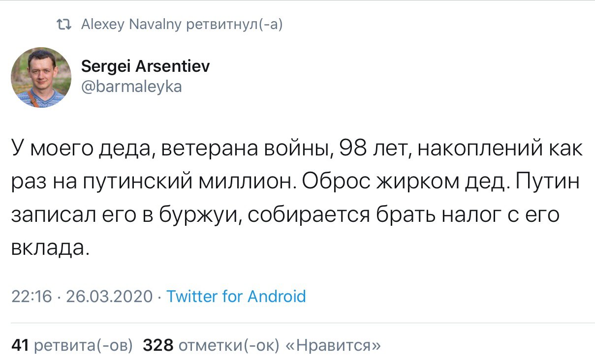Click Sergei Arsentiev's profile photo

(x=41, y=77)
